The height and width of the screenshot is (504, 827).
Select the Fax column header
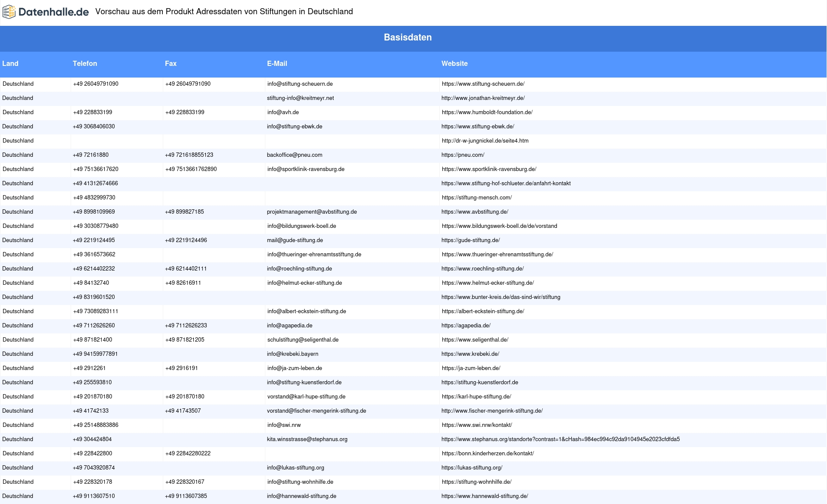point(171,63)
